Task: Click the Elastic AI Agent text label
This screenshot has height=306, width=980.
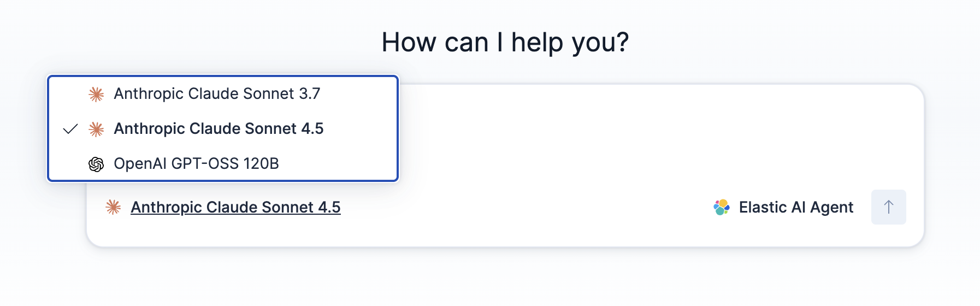Action: coord(796,207)
